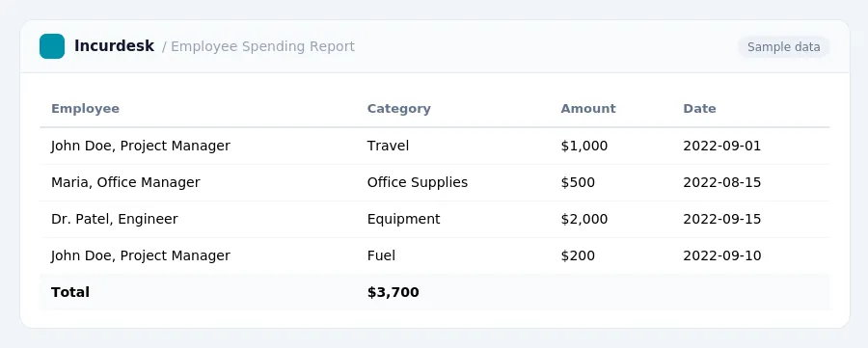Viewport: 868px width, 348px height.
Task: Click the Employee Spending Report breadcrumb
Action: [262, 46]
